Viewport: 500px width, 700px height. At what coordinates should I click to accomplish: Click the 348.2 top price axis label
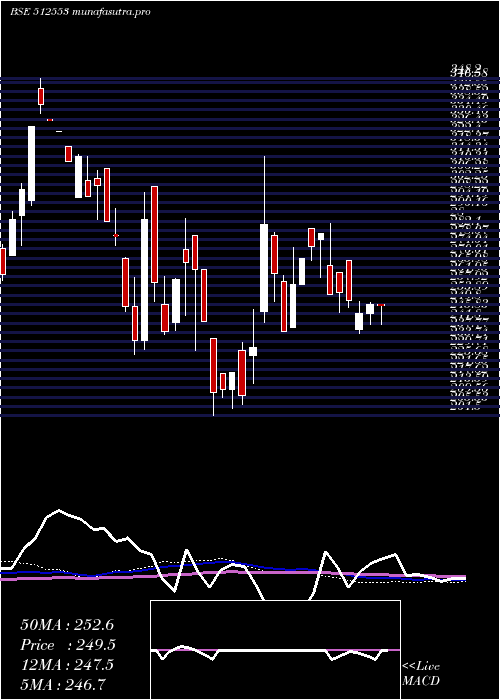click(x=466, y=67)
